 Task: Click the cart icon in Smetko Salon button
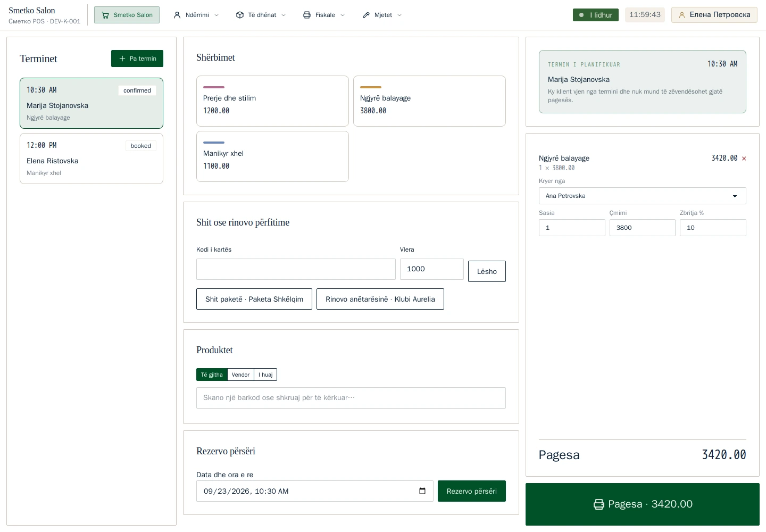[105, 15]
